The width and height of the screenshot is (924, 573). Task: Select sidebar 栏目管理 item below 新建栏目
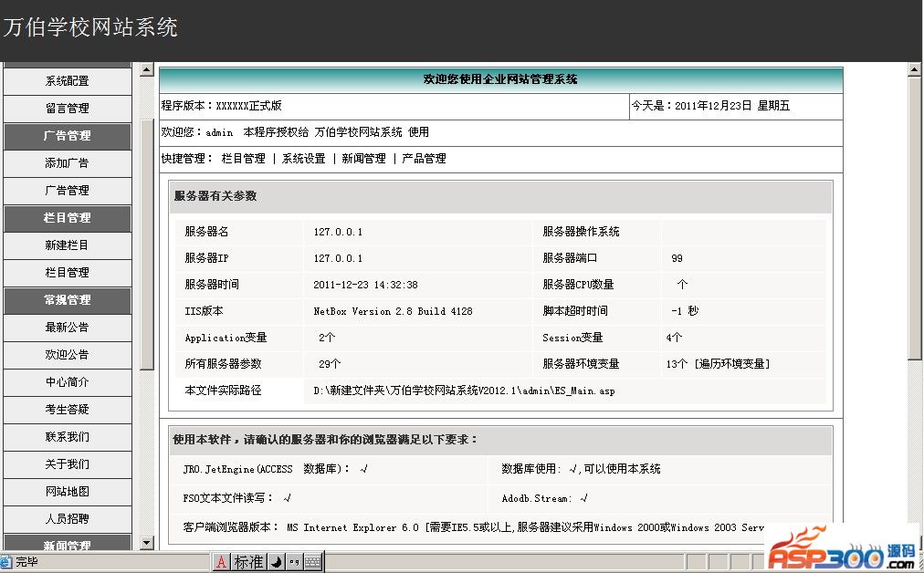coord(68,273)
